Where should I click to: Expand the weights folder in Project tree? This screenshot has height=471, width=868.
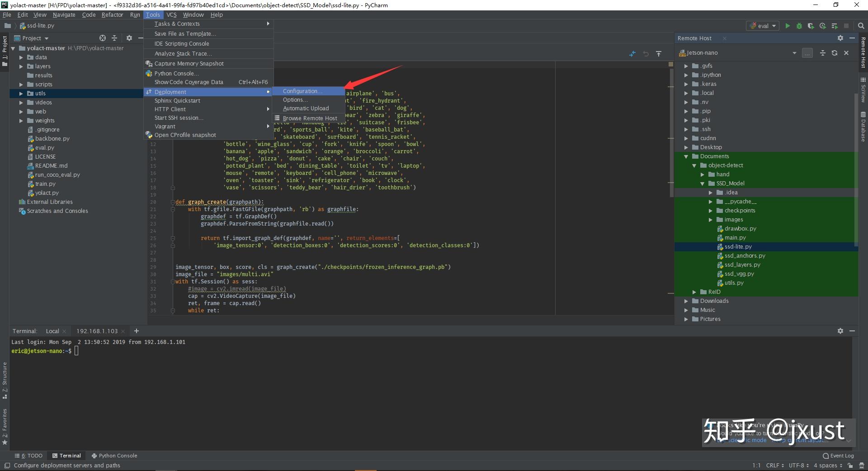pyautogui.click(x=21, y=121)
